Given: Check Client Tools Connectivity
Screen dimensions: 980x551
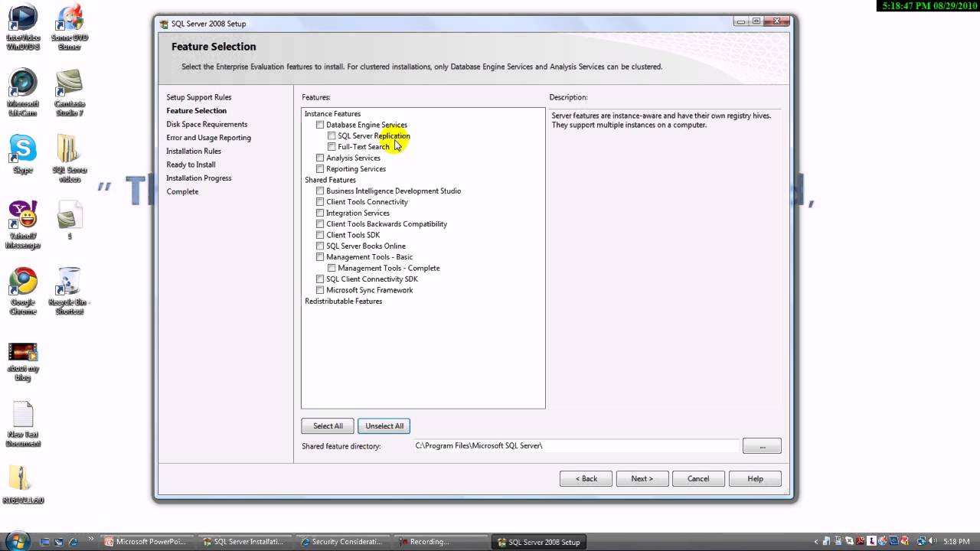Looking at the screenshot, I should 320,202.
